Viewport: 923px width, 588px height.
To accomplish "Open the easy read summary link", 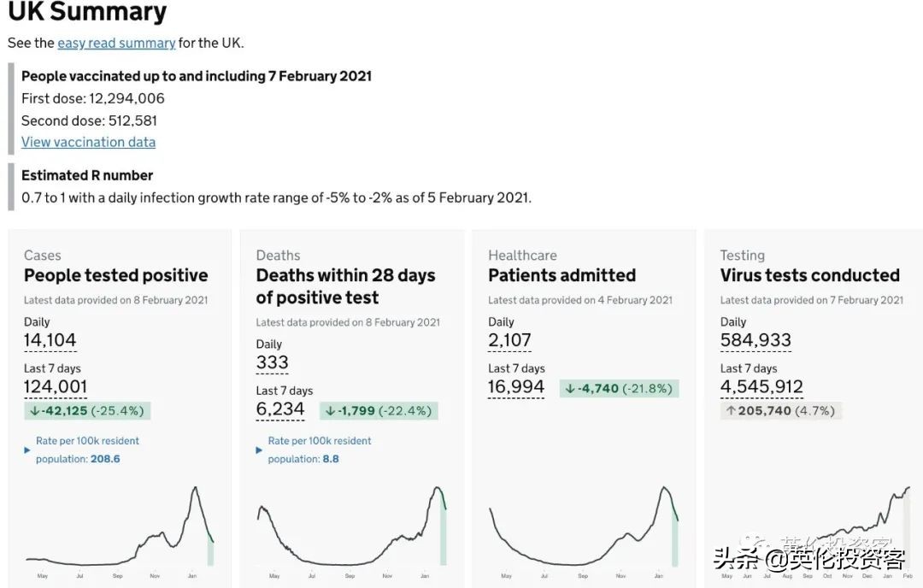I will (x=116, y=43).
